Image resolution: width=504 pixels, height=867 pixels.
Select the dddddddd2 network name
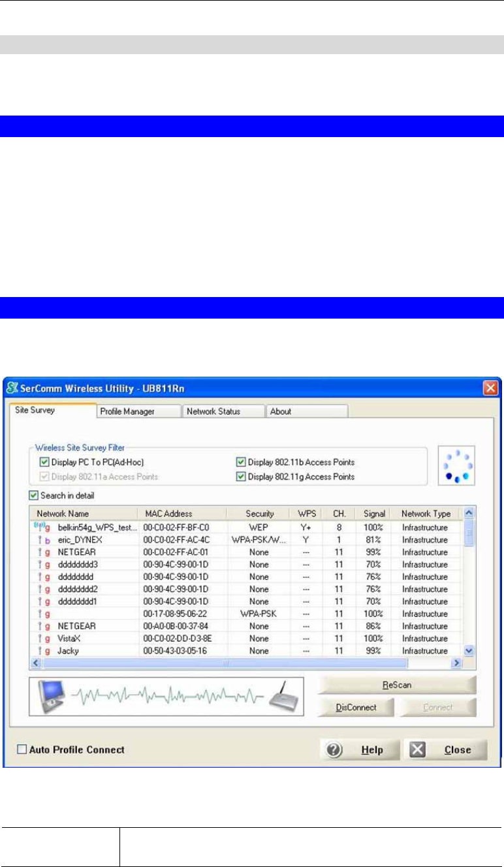point(80,588)
